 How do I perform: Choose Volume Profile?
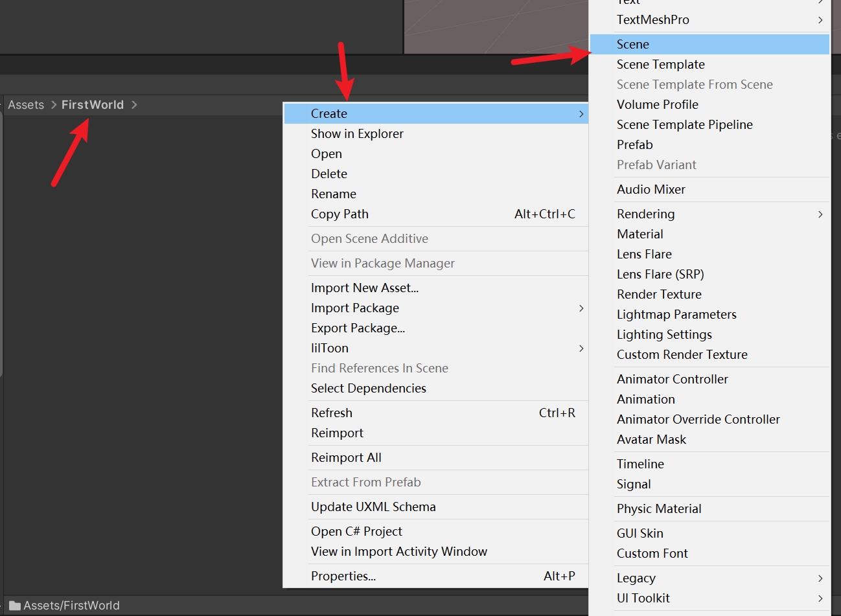(710, 104)
